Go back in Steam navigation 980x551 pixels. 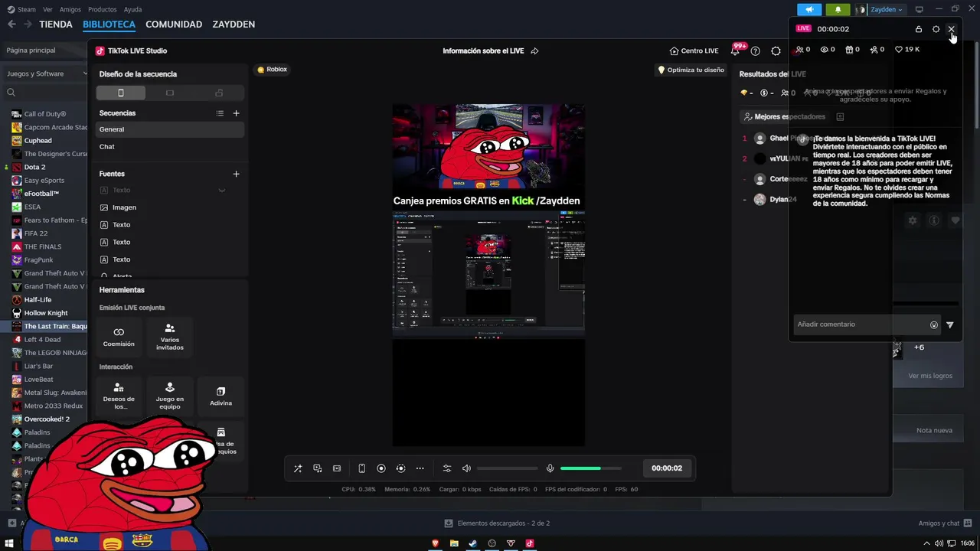point(11,24)
